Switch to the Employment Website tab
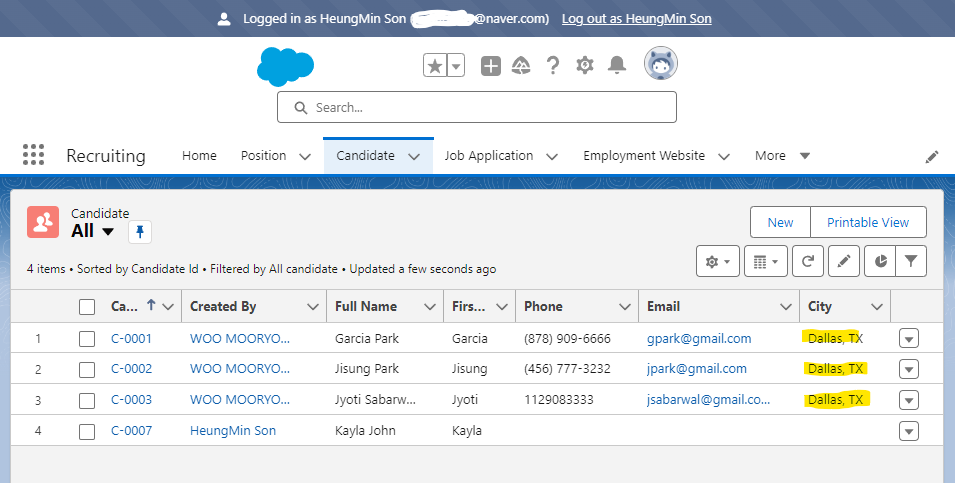The height and width of the screenshot is (483, 955). 644,156
